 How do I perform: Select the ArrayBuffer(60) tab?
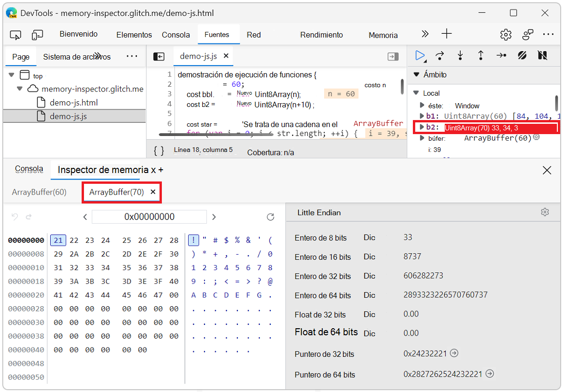coord(39,192)
